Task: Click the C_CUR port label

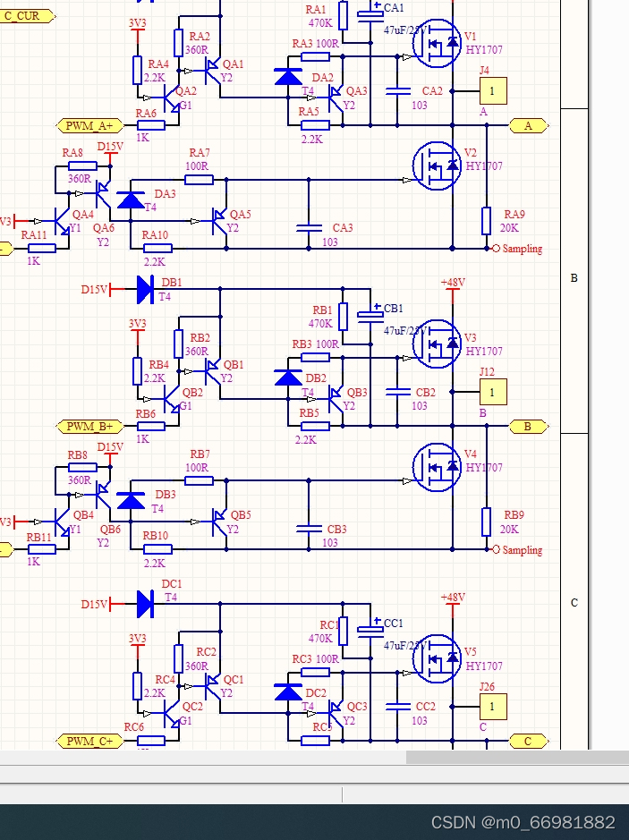Action: 27,16
